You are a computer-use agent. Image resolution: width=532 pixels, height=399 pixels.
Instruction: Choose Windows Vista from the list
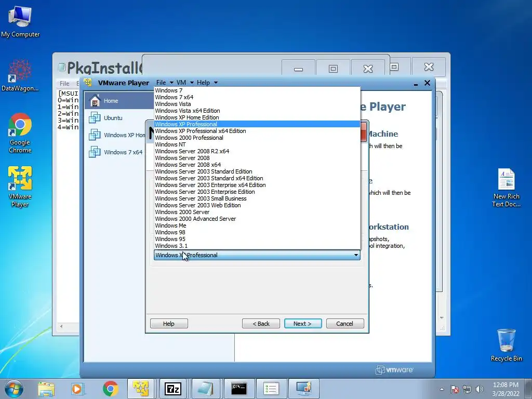(x=257, y=104)
